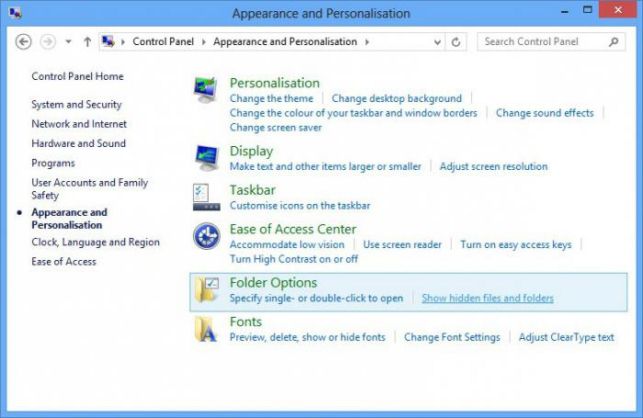Screen dimensions: 643x418
Task: Click the Personalisation monitor icon
Action: (x=205, y=90)
